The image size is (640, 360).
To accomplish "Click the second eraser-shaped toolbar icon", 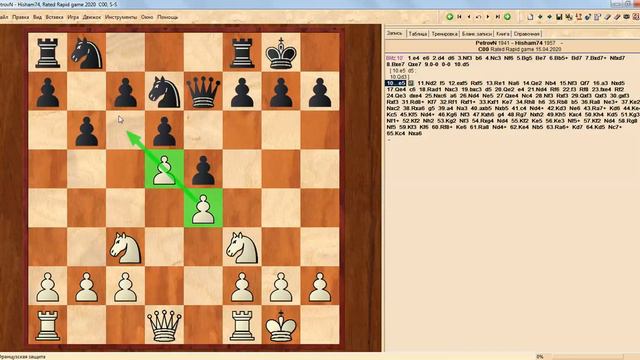I will click(617, 17).
